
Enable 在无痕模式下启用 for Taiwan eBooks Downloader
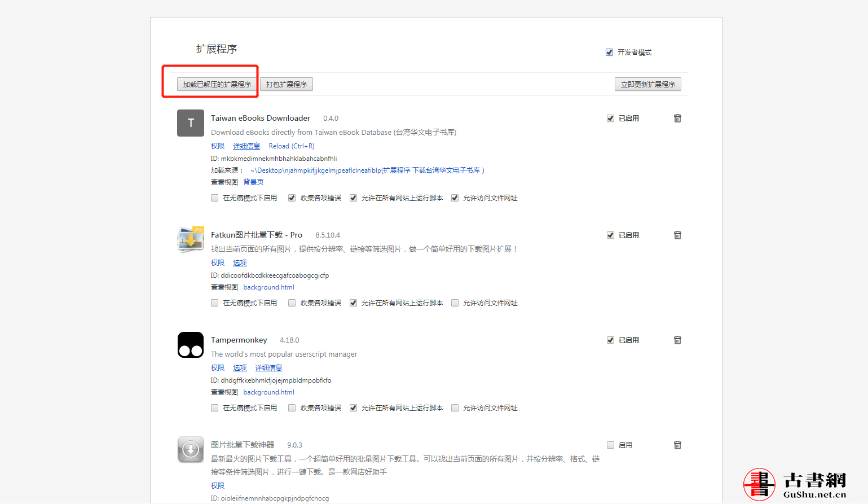[214, 198]
